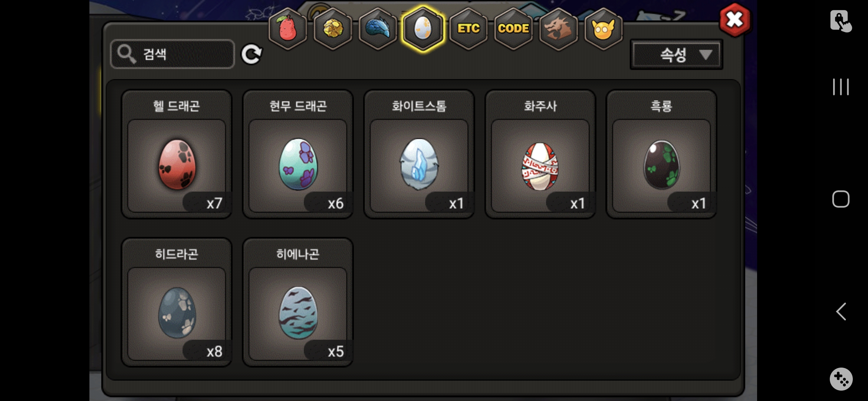Switch to the CODE tab
The height and width of the screenshot is (401, 868).
(513, 28)
